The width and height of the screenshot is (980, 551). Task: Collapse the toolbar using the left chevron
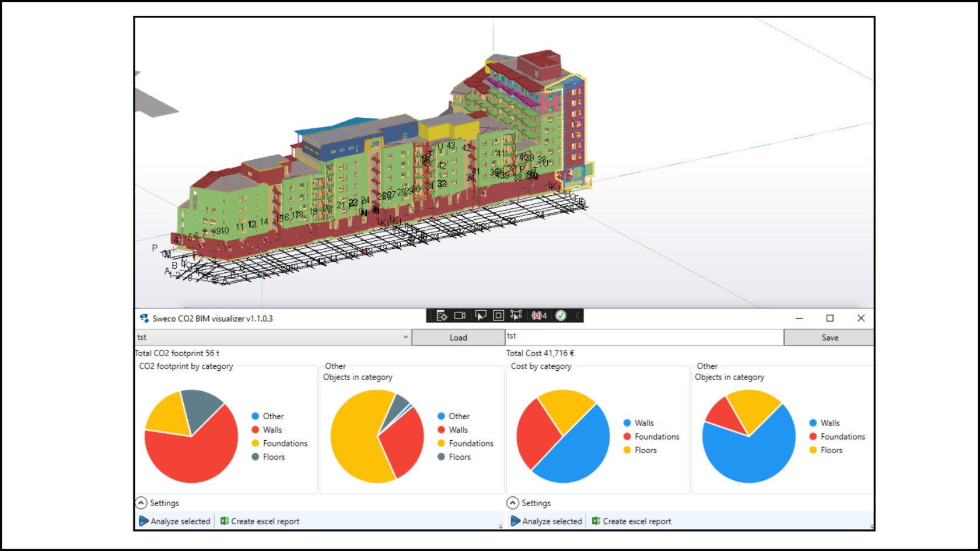coord(576,315)
